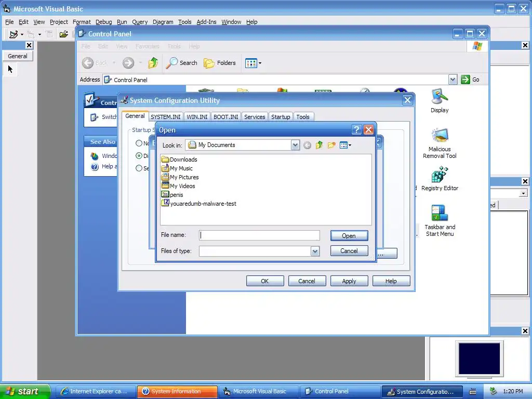Create new folder in Open dialog
This screenshot has width=532, height=399.
[x=331, y=145]
